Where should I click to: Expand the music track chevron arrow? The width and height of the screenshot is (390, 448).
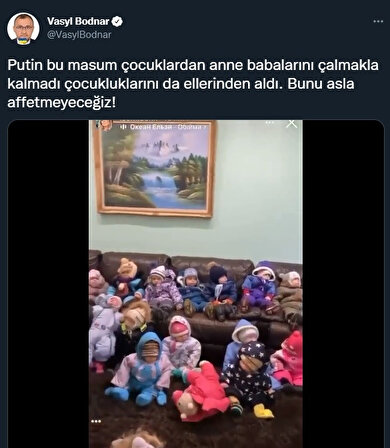click(205, 127)
